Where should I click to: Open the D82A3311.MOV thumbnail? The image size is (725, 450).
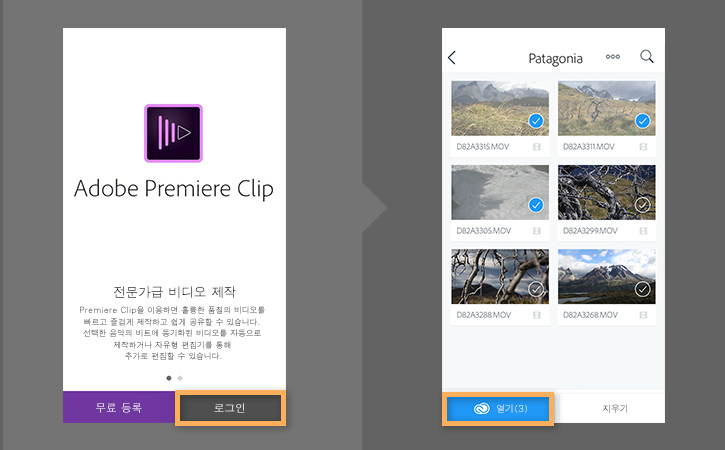pos(607,108)
